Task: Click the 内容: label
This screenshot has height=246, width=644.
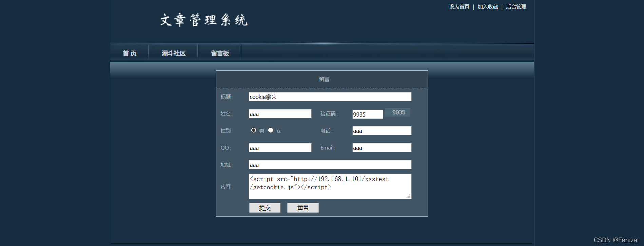Action: 227,187
